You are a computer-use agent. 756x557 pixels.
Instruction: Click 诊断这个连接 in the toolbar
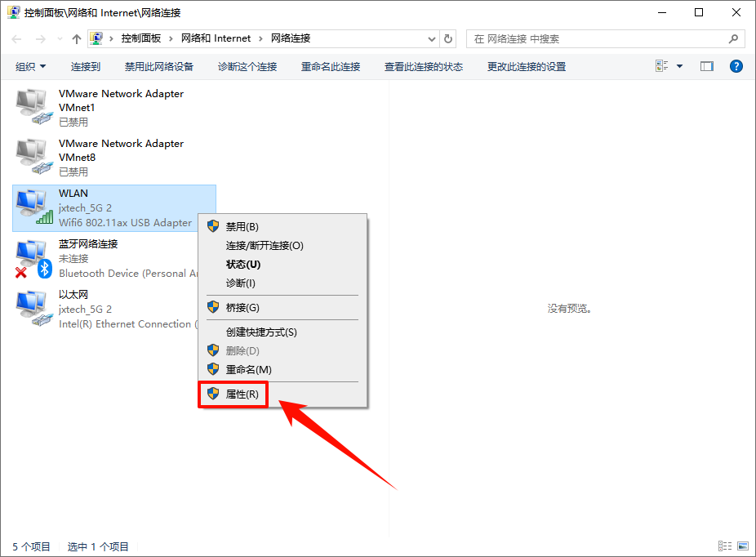(x=247, y=66)
